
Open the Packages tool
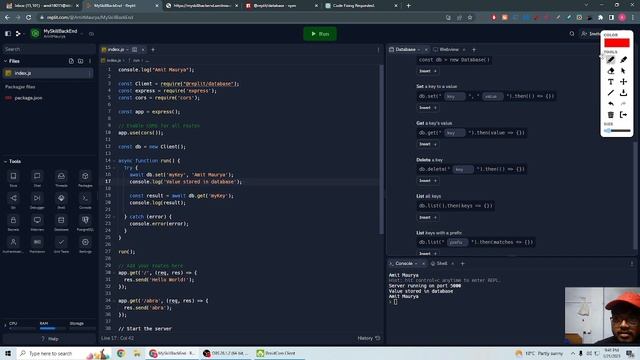(85, 178)
